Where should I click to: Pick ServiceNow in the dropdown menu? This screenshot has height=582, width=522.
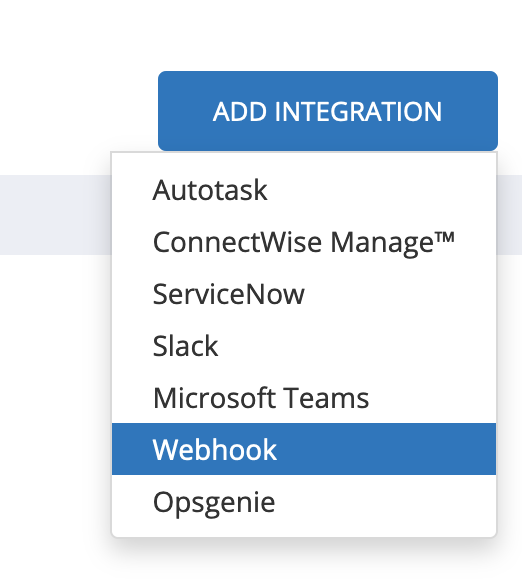click(304, 294)
